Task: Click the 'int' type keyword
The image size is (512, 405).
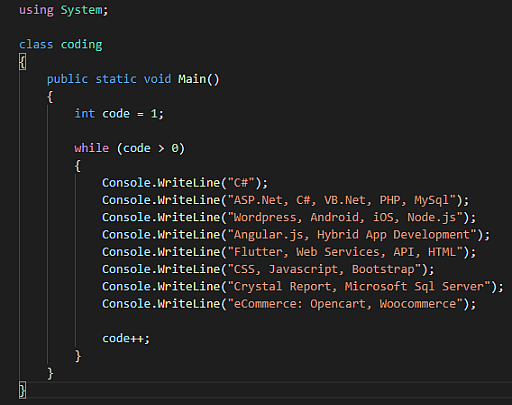Action: (85, 114)
